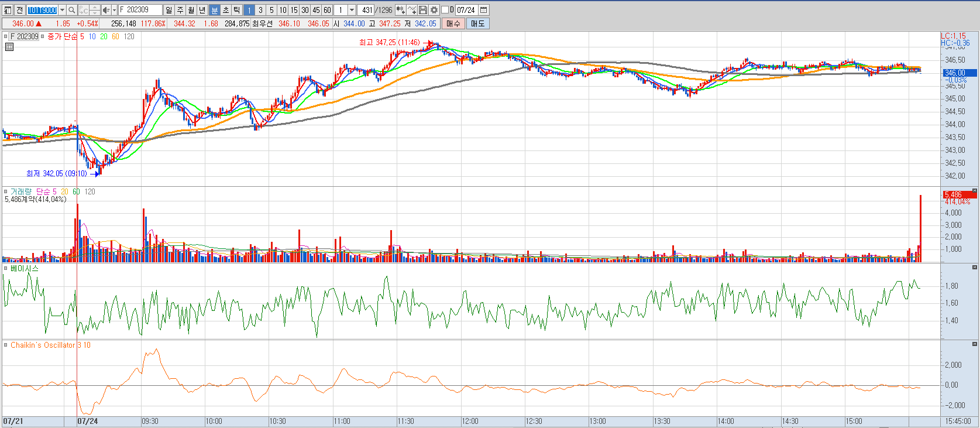Close the Chaikin's Oscillator panel X
This screenshot has height=428, width=980.
[975, 344]
